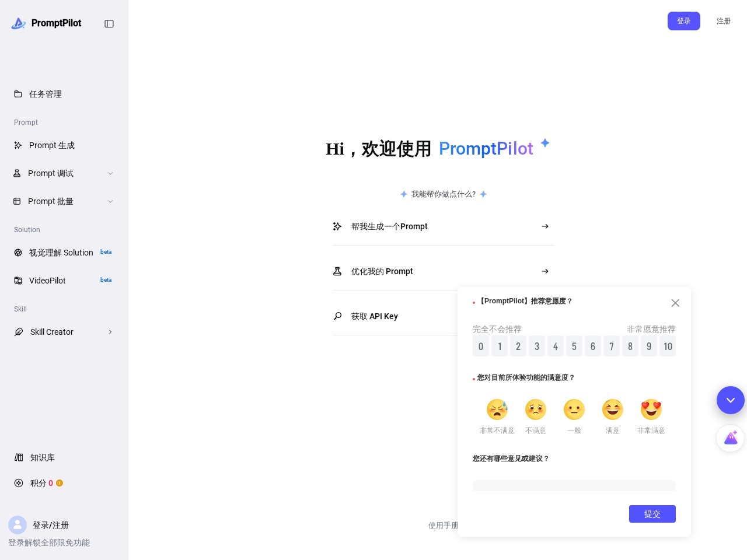Rate recommendation score 9
Image resolution: width=747 pixels, height=560 pixels.
(649, 346)
